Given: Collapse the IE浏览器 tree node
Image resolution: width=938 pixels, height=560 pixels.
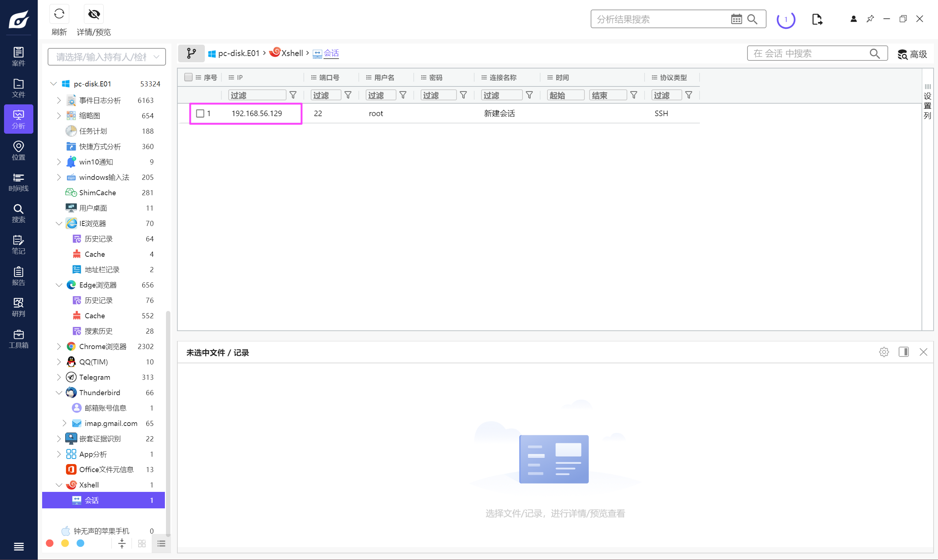Looking at the screenshot, I should (59, 223).
